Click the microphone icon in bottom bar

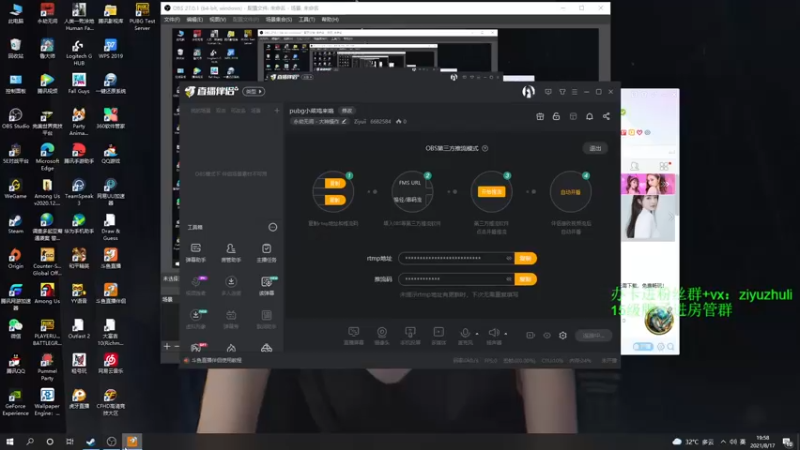[465, 334]
